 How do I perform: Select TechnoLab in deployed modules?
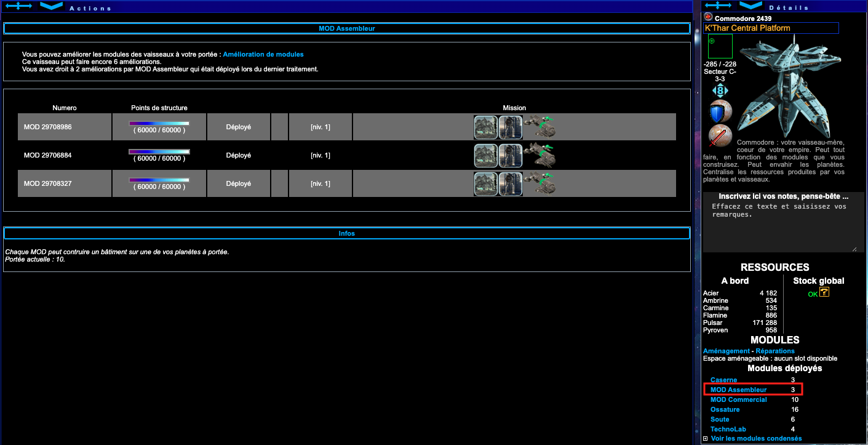click(x=727, y=429)
